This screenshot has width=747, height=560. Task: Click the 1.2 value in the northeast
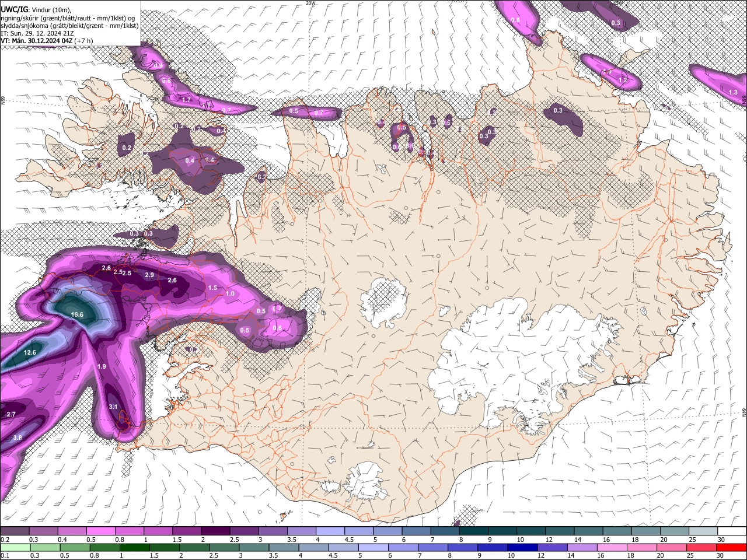[x=623, y=79]
